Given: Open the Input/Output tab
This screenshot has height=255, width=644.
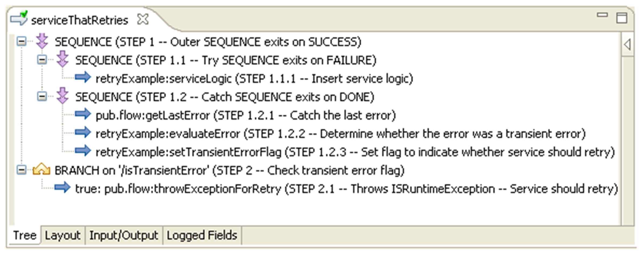Looking at the screenshot, I should (x=124, y=235).
